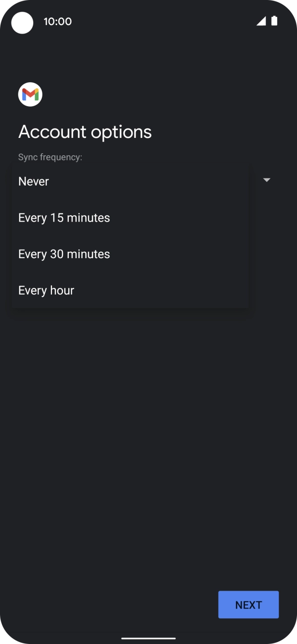Choose Every hour from the options
Viewport: 297px width, 644px height.
pyautogui.click(x=46, y=290)
